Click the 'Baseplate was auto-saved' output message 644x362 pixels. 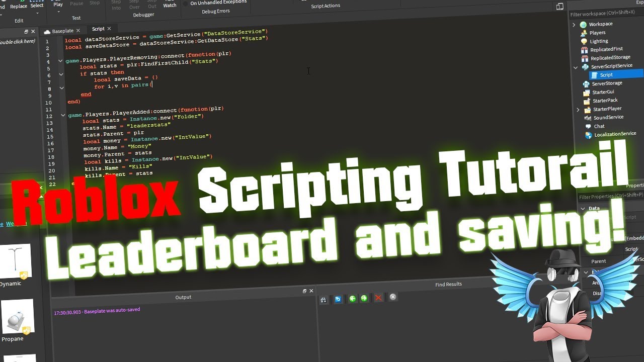pos(97,311)
